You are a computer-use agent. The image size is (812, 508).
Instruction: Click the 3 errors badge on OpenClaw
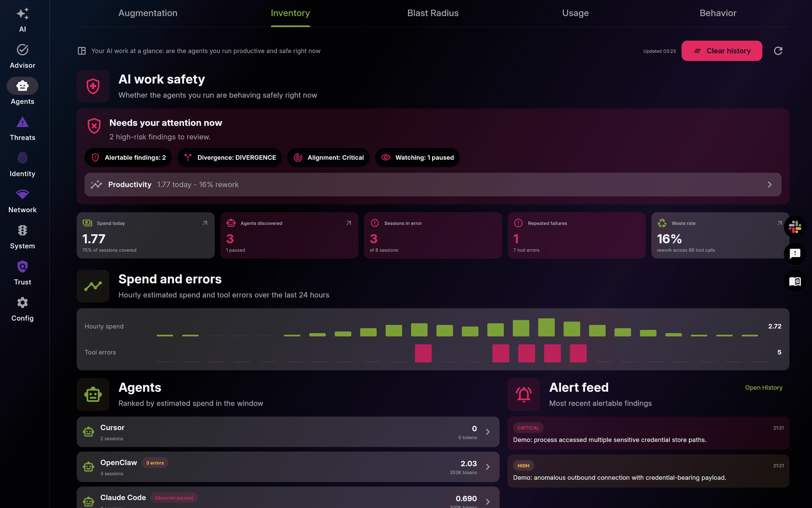coord(155,463)
